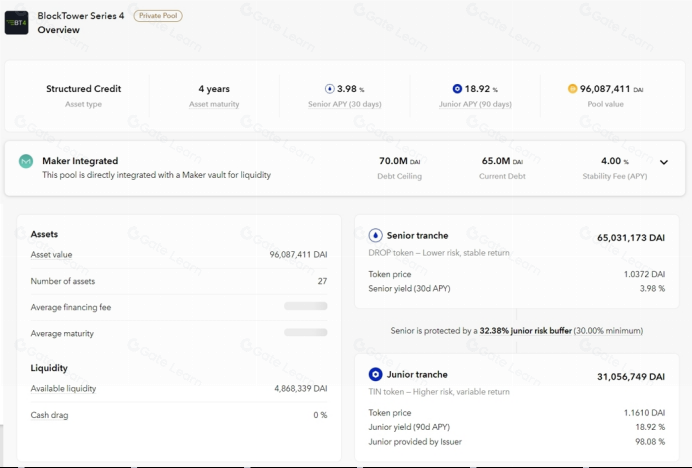Click the TIN token description text

439,392
